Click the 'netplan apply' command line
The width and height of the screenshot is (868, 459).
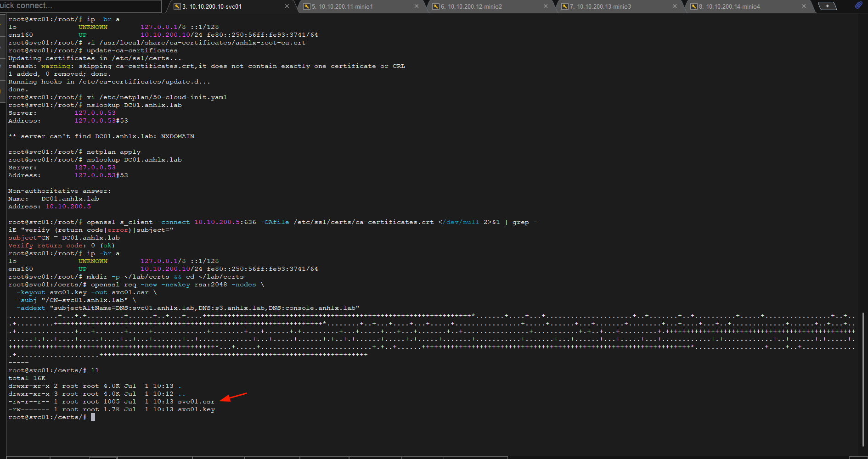tap(74, 152)
